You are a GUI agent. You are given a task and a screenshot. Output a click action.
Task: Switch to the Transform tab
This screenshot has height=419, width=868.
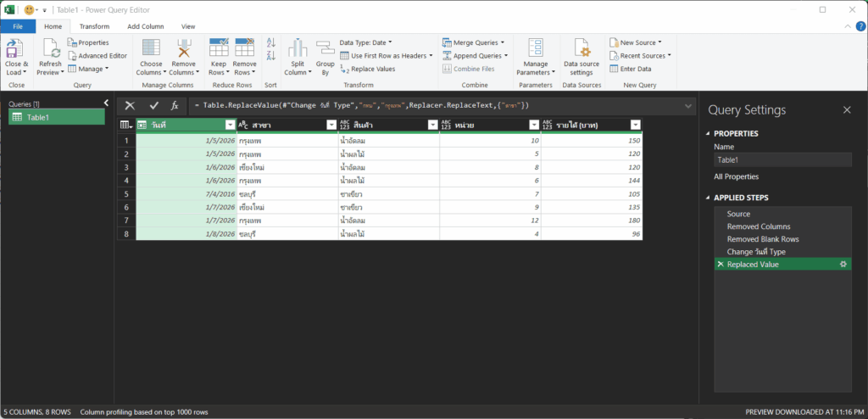pyautogui.click(x=94, y=26)
